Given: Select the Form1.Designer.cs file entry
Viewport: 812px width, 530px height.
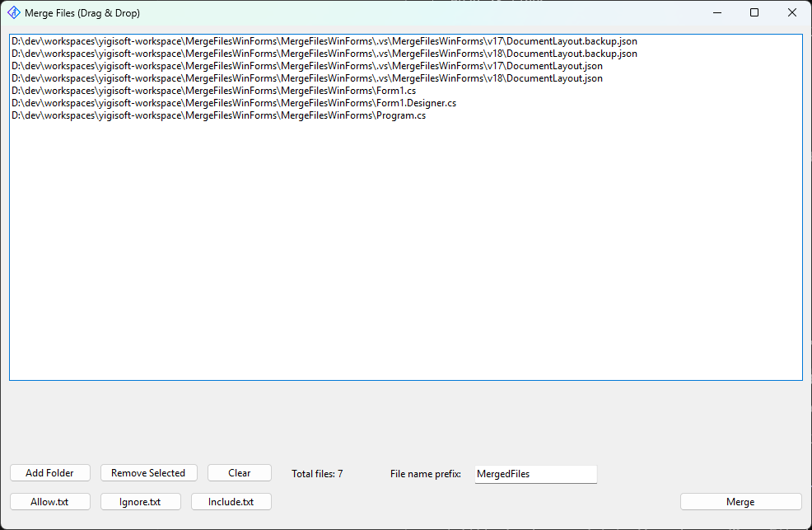Looking at the screenshot, I should [x=232, y=102].
